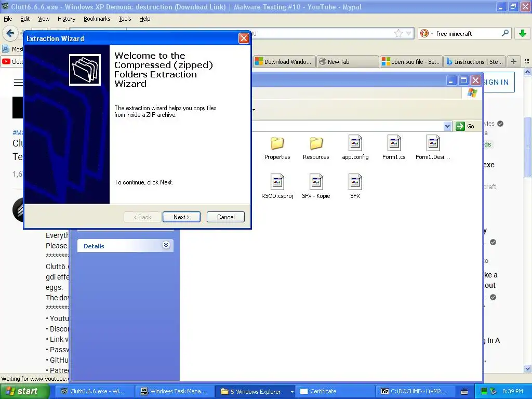Open the Tools menu
The width and height of the screenshot is (532, 399).
pos(125,19)
